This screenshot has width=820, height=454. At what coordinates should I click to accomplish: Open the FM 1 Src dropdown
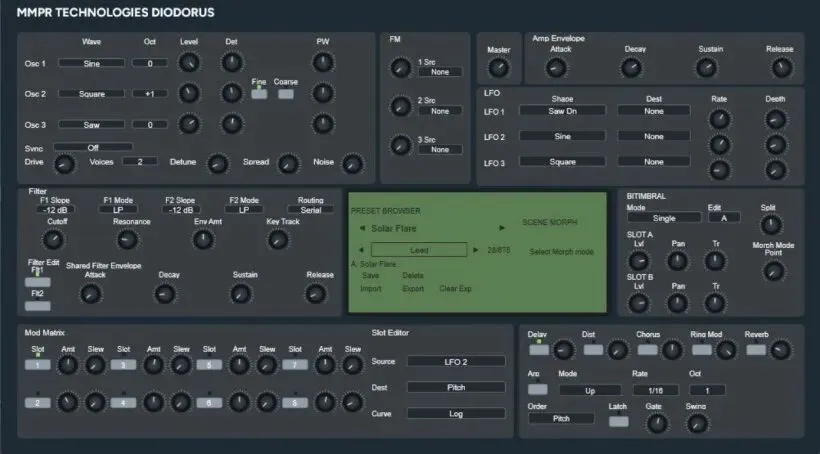coord(440,72)
